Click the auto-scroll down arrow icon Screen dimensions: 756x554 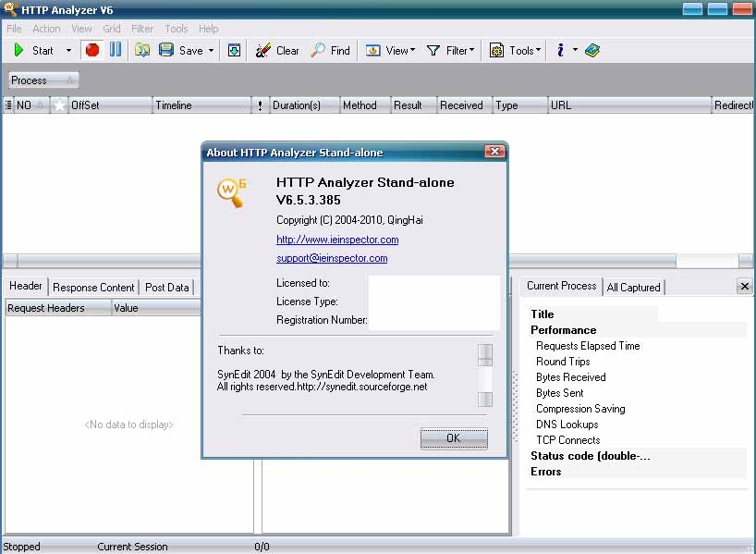click(235, 50)
